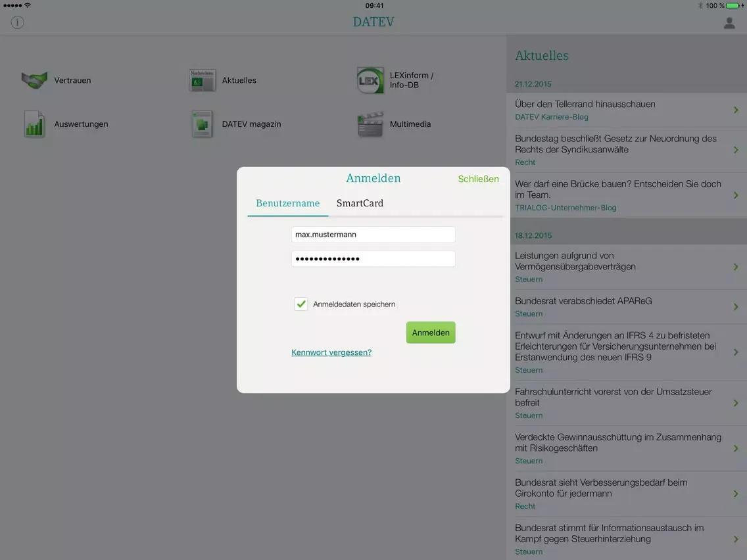Open chevron for Girokonto für jedermann article
The image size is (747, 560).
point(736,494)
